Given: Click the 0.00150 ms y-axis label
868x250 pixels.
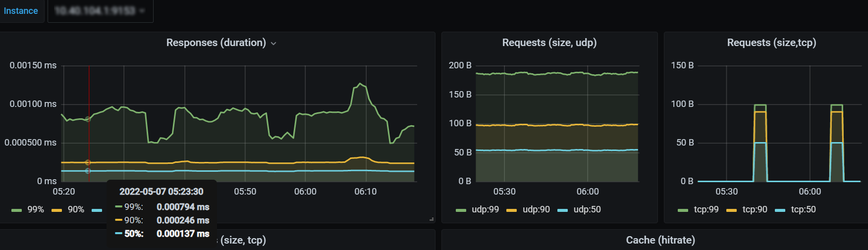Looking at the screenshot, I should coord(33,65).
